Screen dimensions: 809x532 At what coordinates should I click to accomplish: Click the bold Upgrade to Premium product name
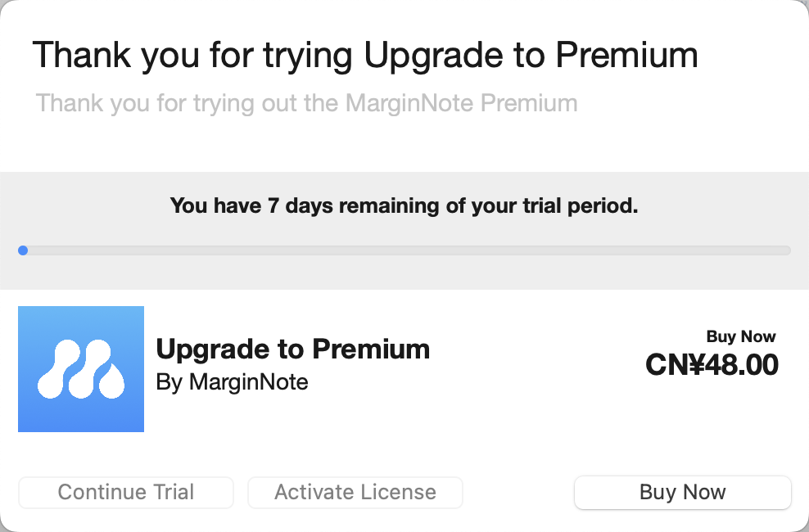click(292, 349)
